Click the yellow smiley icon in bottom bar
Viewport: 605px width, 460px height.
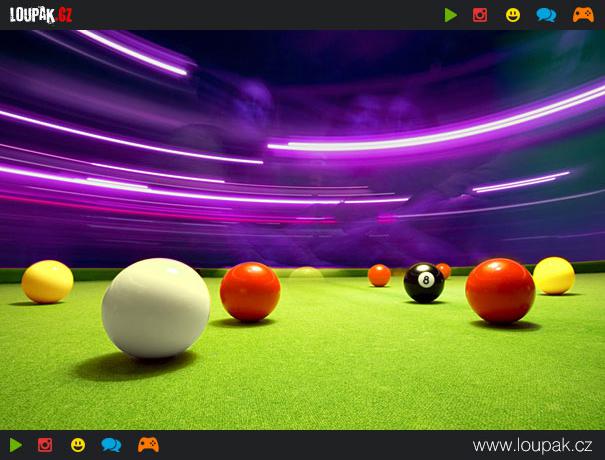click(78, 445)
